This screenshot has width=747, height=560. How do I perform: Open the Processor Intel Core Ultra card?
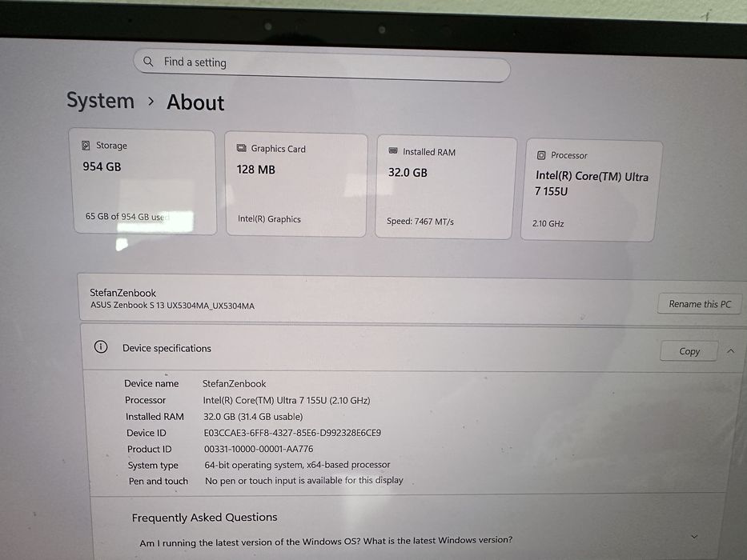pos(590,190)
